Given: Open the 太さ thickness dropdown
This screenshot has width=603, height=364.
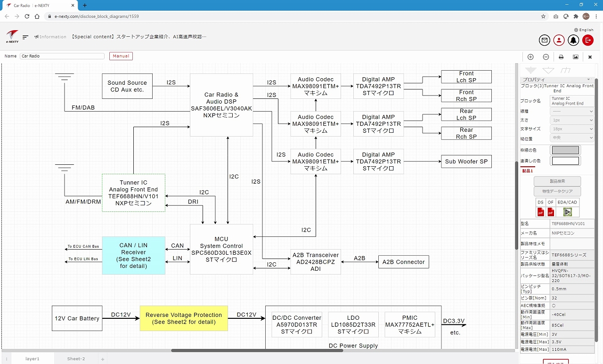Looking at the screenshot, I should coord(572,121).
